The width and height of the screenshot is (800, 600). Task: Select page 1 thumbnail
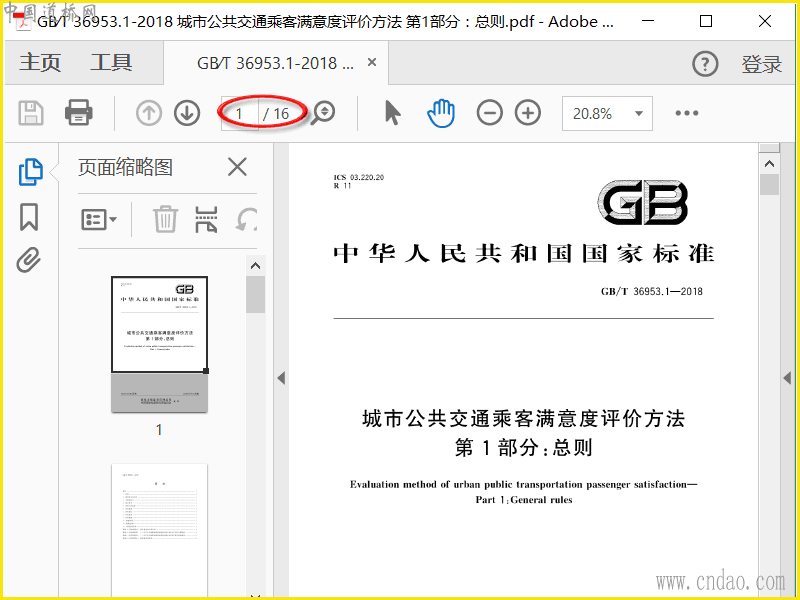159,344
